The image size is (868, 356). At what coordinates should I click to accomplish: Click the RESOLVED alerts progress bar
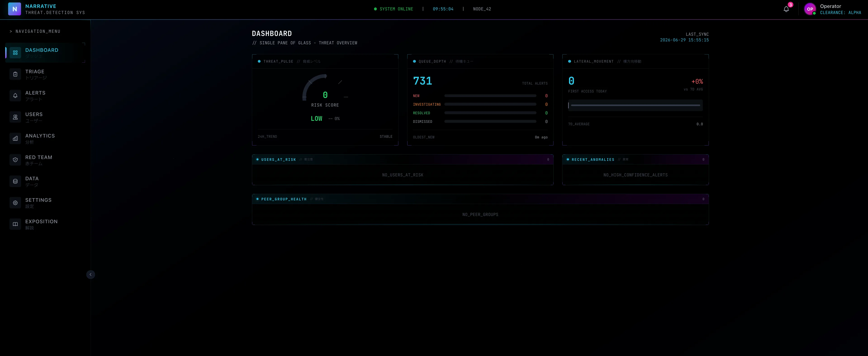pos(490,113)
